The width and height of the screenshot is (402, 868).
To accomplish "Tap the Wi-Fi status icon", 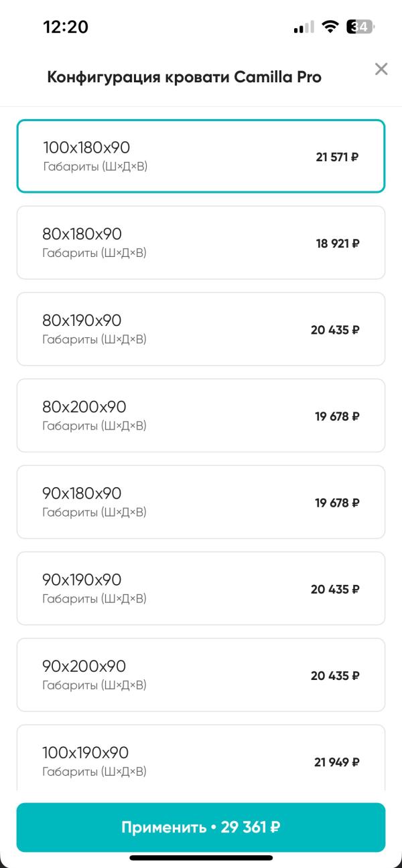I will tap(330, 27).
